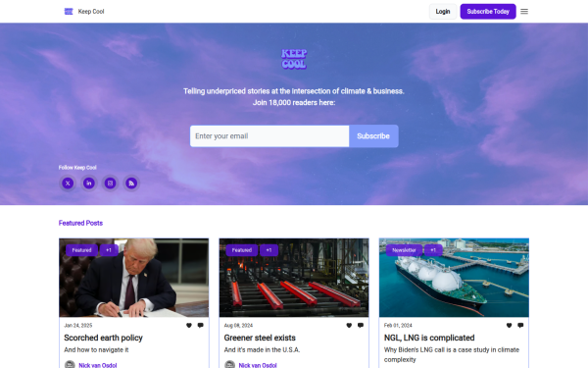Click +1 tag on Greener steel post
Viewport: 588px width, 368px height.
[x=269, y=250]
